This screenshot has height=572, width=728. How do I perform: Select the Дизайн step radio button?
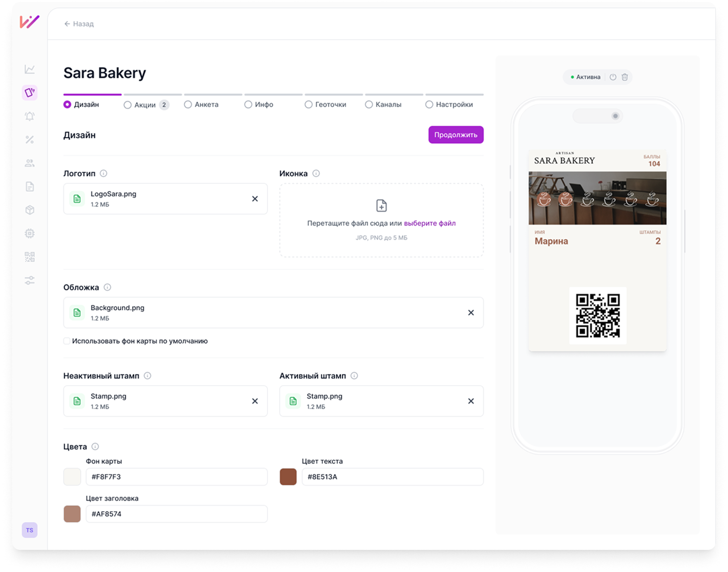coord(67,105)
